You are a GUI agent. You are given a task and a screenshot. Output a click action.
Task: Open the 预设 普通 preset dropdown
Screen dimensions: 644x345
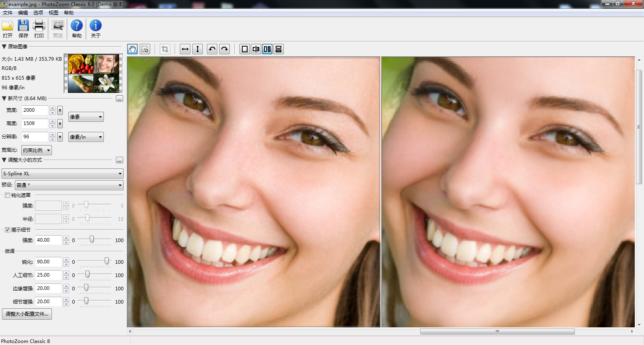click(69, 185)
